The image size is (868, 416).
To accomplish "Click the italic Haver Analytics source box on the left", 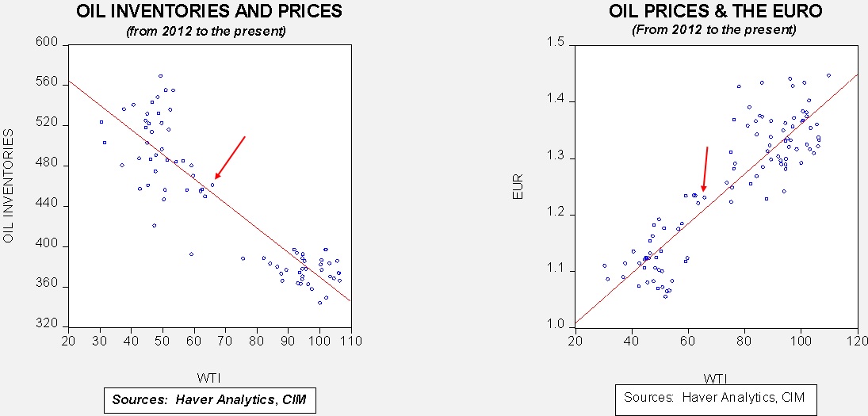I will (x=210, y=401).
